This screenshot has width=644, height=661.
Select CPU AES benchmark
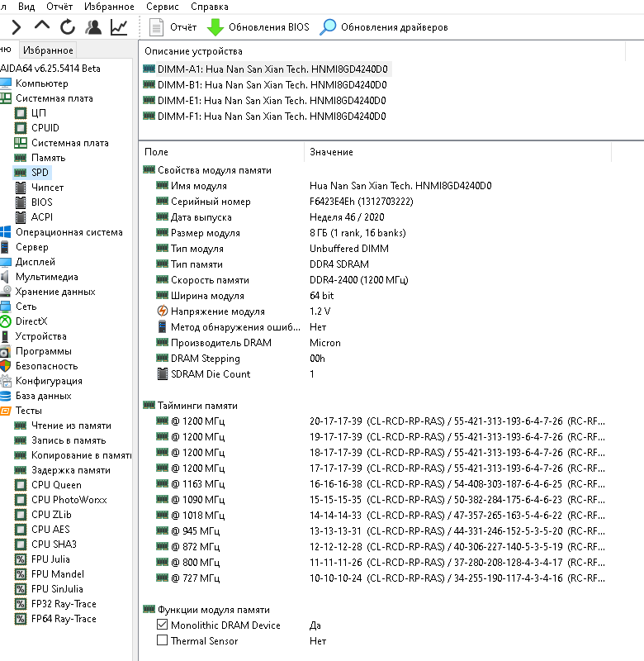click(50, 530)
